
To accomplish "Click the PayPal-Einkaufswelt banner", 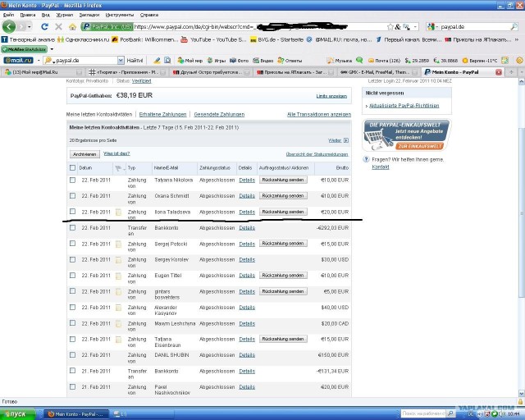I will pyautogui.click(x=406, y=135).
